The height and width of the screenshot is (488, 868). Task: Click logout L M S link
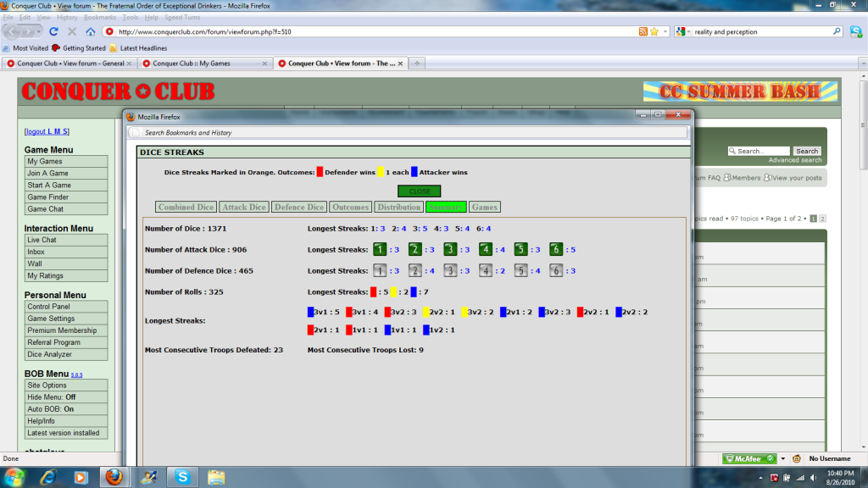tap(47, 131)
